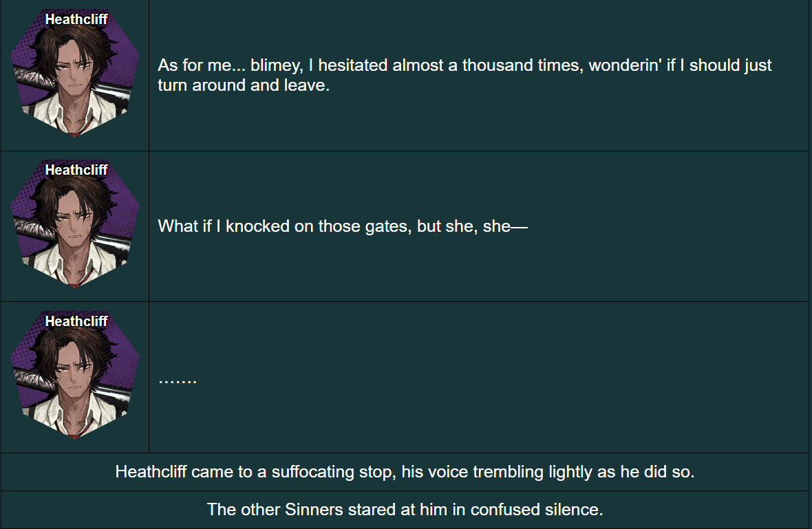The width and height of the screenshot is (812, 529).
Task: Click Heathcliff's portrait beside the 'As for me' line
Action: pos(75,76)
